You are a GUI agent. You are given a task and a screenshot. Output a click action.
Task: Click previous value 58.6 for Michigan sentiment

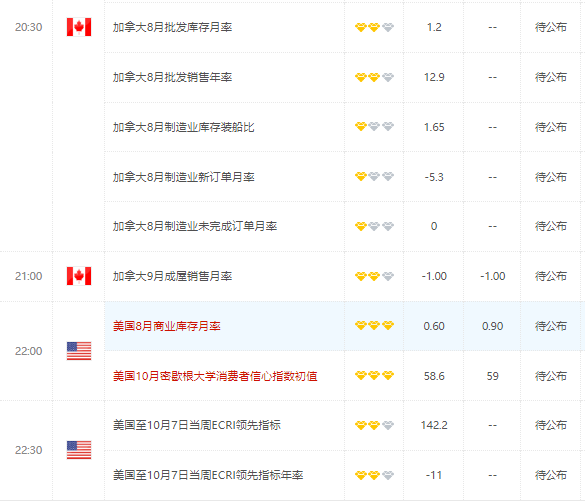coord(434,376)
